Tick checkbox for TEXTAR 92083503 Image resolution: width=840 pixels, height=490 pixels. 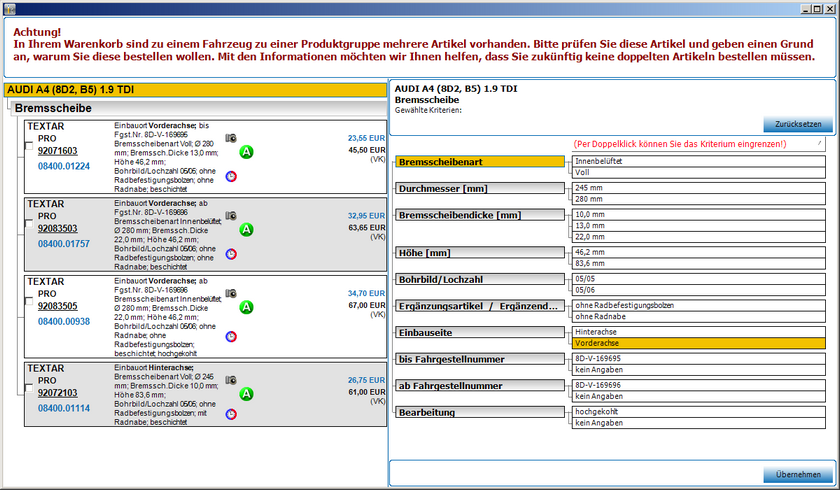[29, 224]
